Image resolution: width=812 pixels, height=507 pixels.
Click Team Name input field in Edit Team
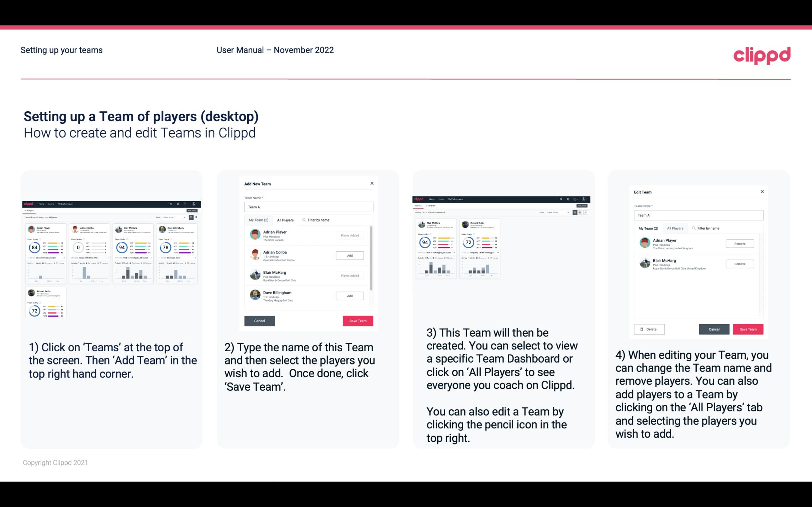pos(698,215)
